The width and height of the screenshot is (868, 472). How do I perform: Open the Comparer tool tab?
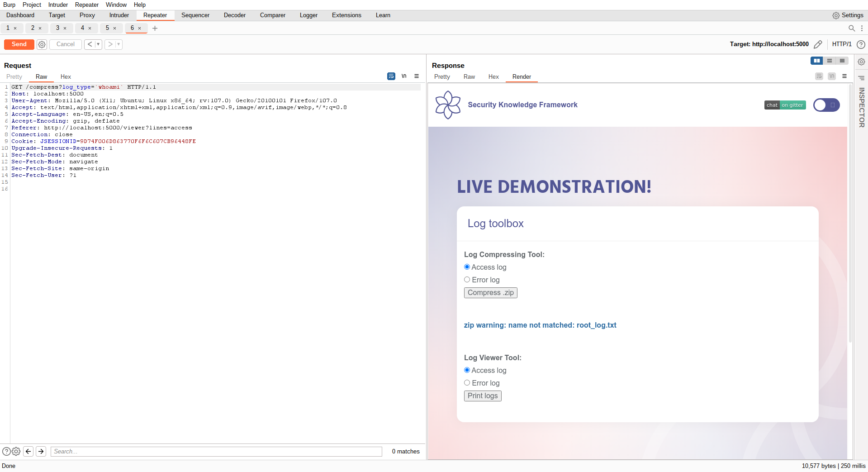pyautogui.click(x=273, y=15)
